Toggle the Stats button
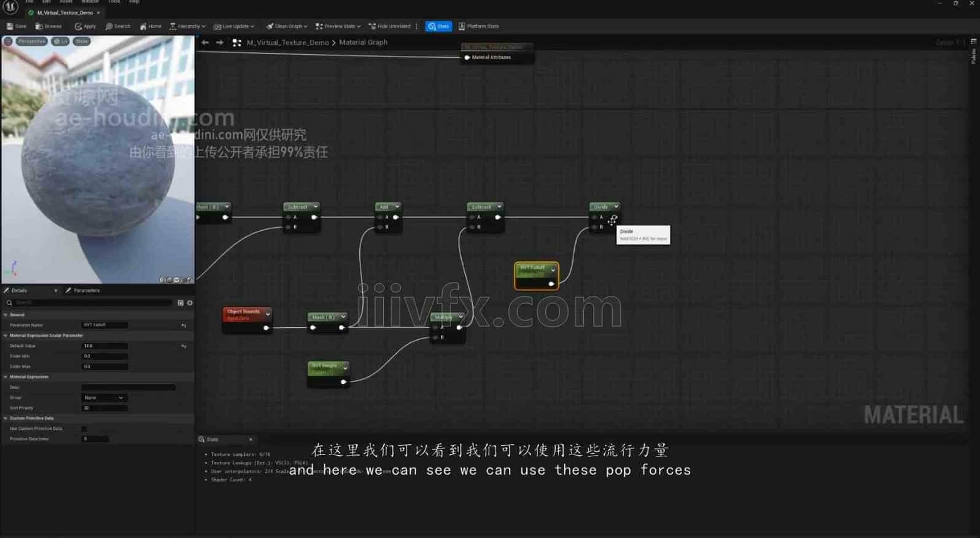Image resolution: width=980 pixels, height=538 pixels. point(438,26)
